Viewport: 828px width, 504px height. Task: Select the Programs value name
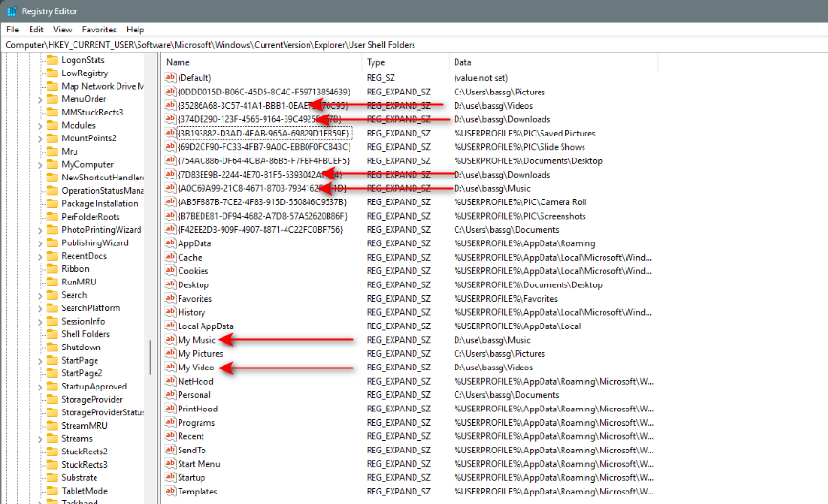[196, 423]
